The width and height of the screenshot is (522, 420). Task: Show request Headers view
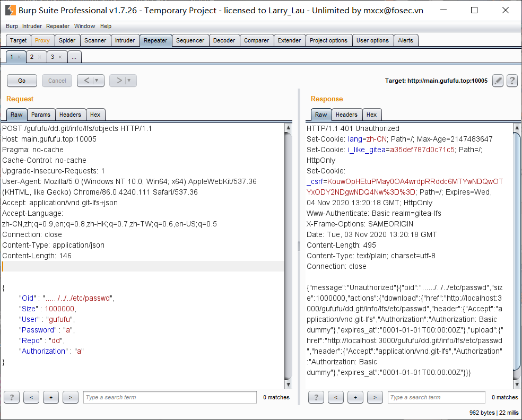pos(70,115)
